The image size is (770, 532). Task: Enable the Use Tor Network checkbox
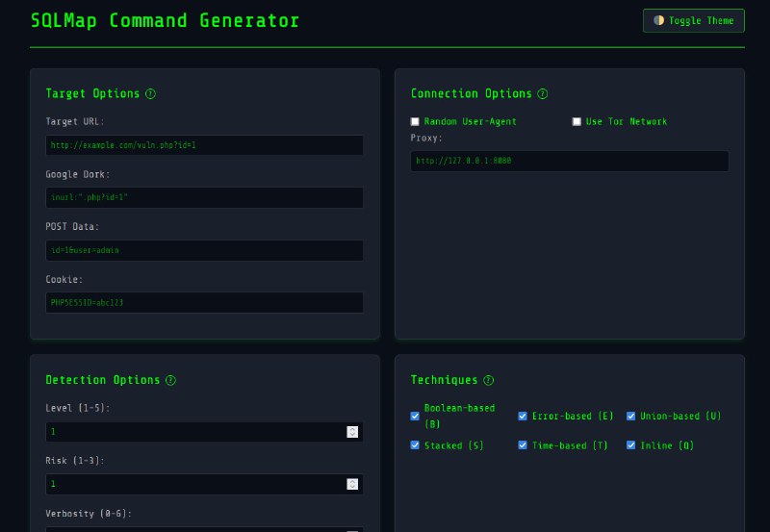pos(577,122)
